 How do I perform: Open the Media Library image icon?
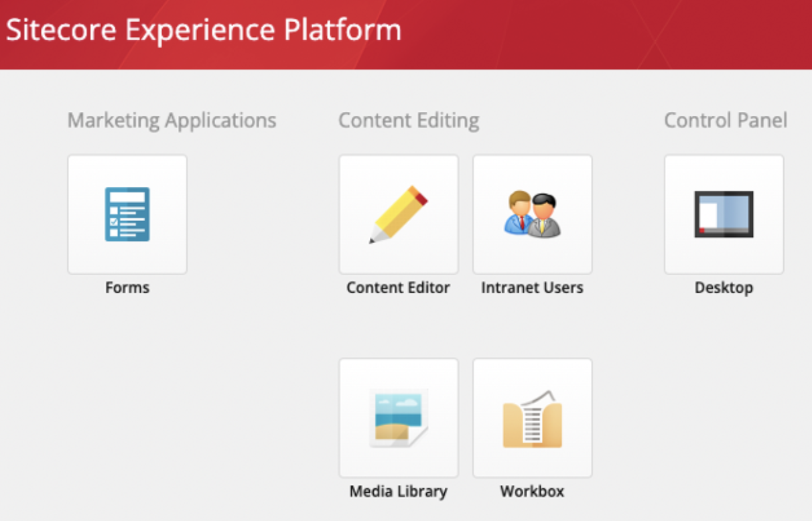[398, 417]
